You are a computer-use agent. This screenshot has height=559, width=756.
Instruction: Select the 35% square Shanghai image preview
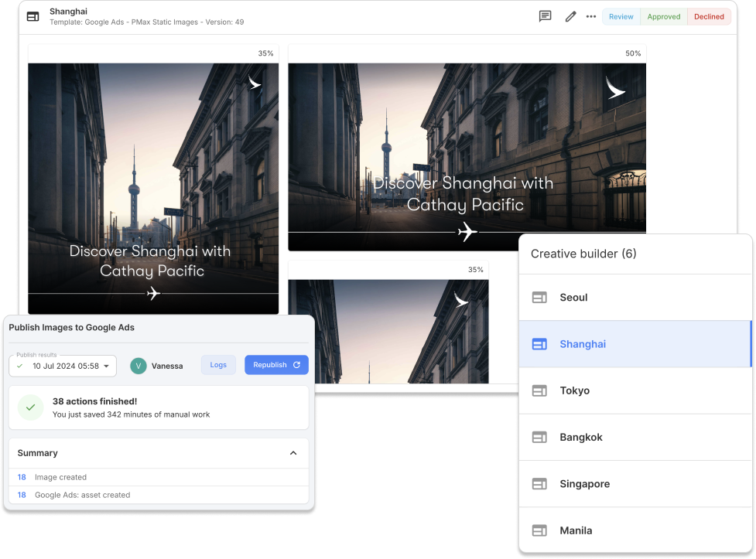click(153, 188)
